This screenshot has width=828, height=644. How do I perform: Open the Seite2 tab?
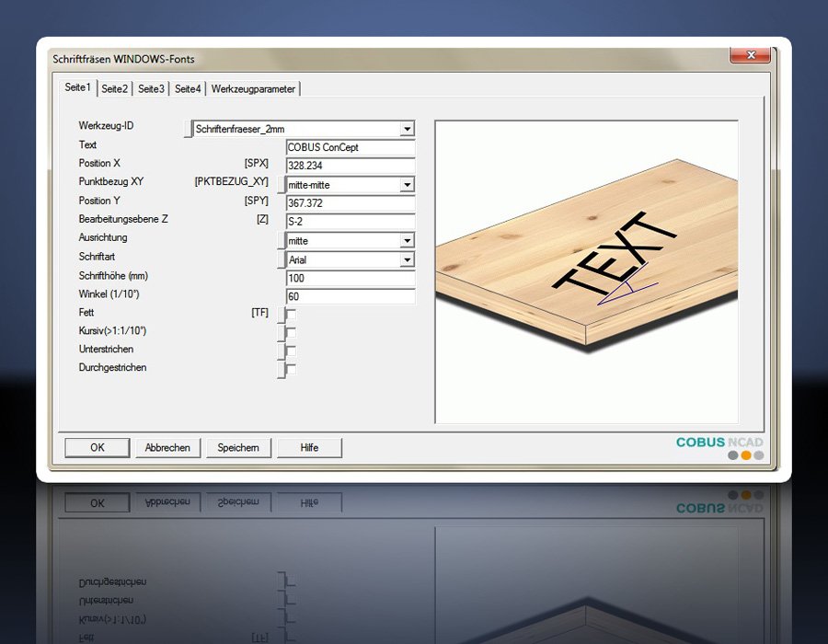pyautogui.click(x=115, y=88)
